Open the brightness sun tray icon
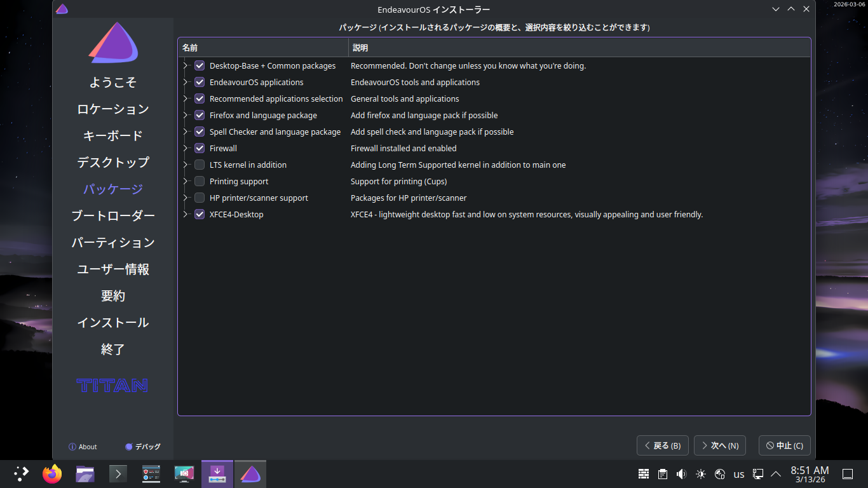Image resolution: width=868 pixels, height=488 pixels. click(701, 474)
